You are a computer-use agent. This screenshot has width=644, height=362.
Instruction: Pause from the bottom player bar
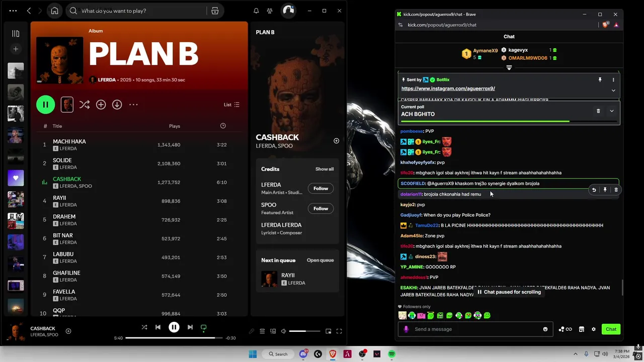[x=174, y=327]
